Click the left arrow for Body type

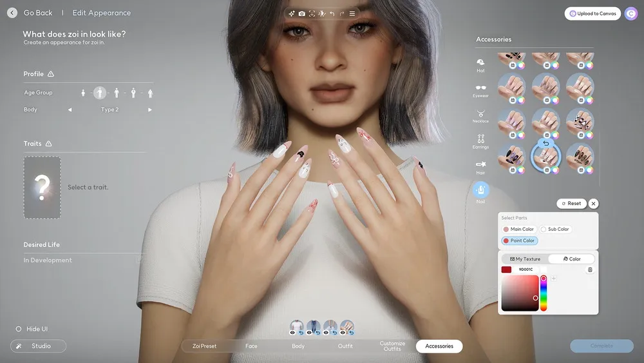tap(70, 110)
